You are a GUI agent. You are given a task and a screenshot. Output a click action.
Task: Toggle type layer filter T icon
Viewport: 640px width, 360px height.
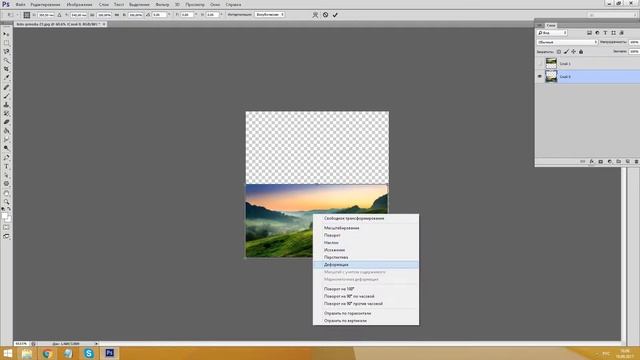coord(605,33)
